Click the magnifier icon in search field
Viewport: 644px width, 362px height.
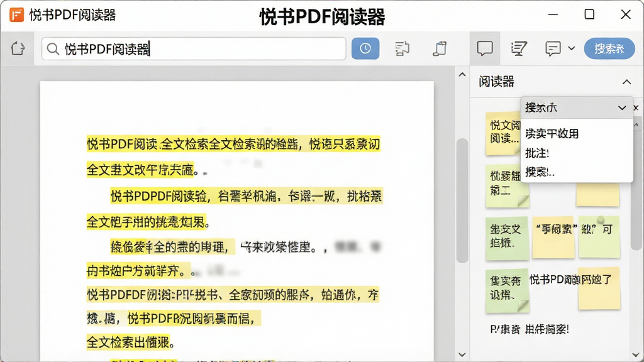[x=53, y=49]
